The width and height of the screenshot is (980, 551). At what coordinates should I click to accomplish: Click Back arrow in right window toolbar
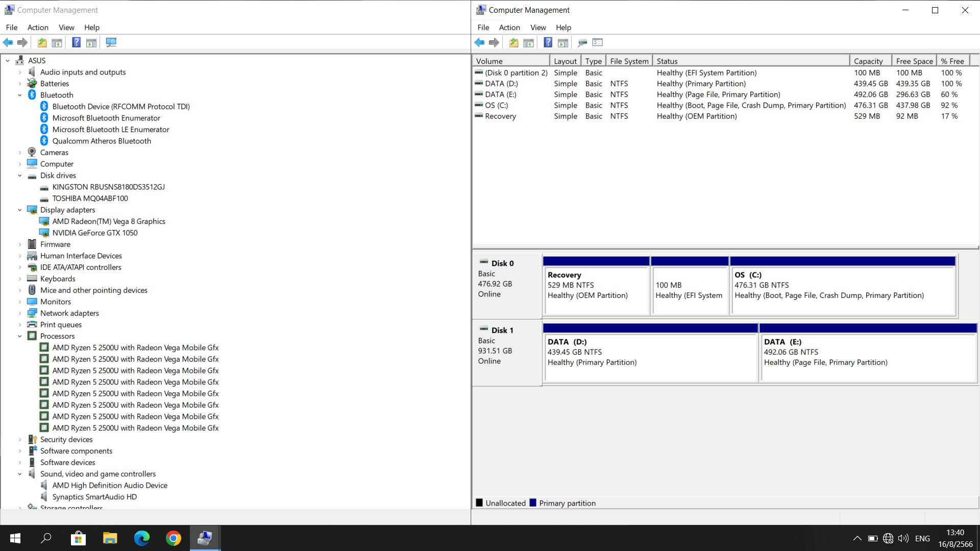pyautogui.click(x=479, y=42)
